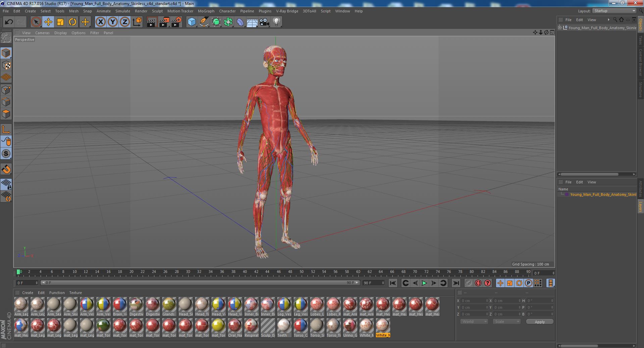Expand the Young_Man object tree node

(560, 28)
